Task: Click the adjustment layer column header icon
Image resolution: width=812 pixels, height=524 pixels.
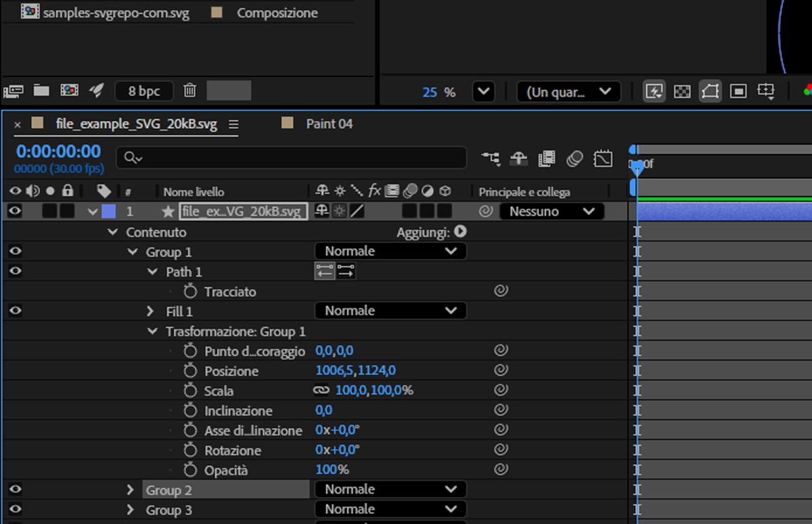Action: click(x=428, y=191)
